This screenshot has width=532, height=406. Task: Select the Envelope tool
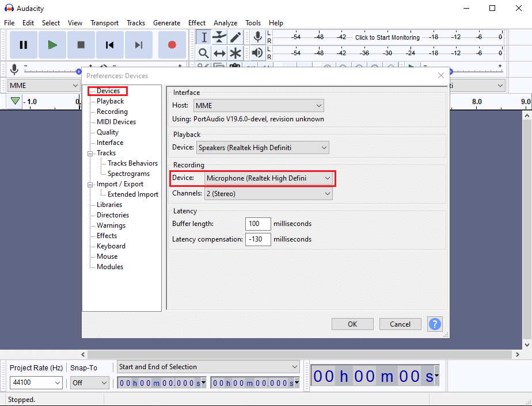[219, 37]
